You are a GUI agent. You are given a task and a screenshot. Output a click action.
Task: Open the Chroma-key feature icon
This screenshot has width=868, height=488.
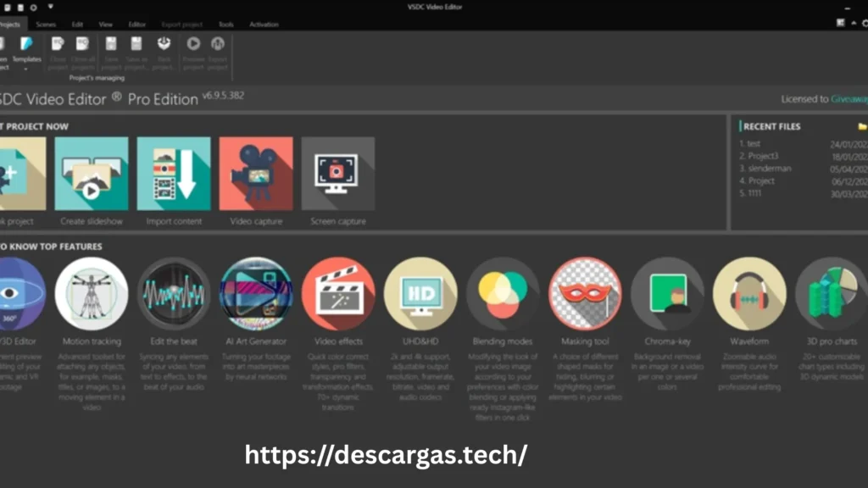click(x=667, y=294)
